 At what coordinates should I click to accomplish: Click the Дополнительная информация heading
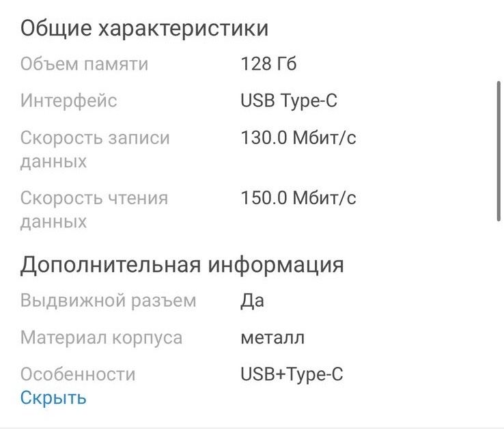tap(182, 264)
